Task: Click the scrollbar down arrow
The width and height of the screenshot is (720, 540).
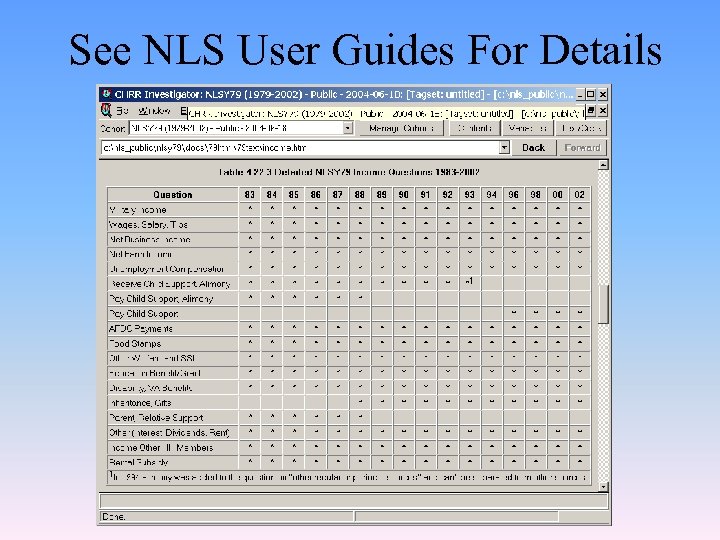Action: click(603, 486)
